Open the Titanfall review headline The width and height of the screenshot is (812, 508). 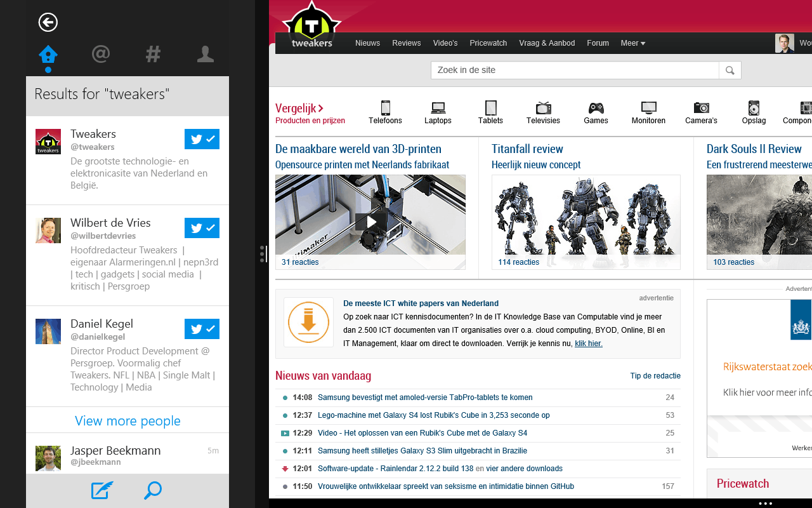pos(527,149)
